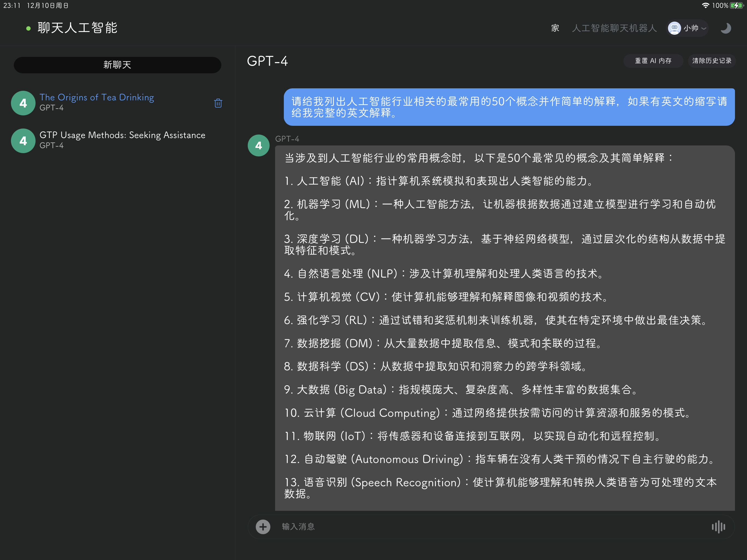The image size is (747, 560).
Task: Click the plus attachment icon
Action: coord(263,527)
